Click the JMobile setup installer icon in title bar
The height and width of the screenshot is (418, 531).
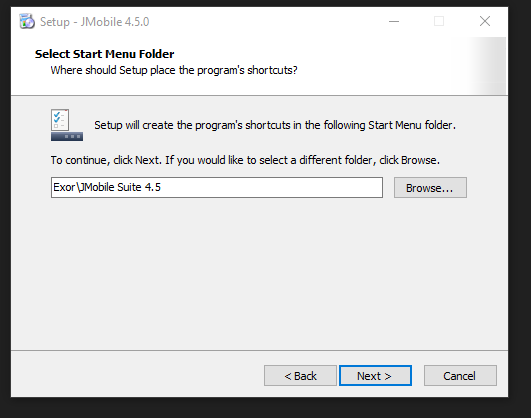pyautogui.click(x=27, y=22)
